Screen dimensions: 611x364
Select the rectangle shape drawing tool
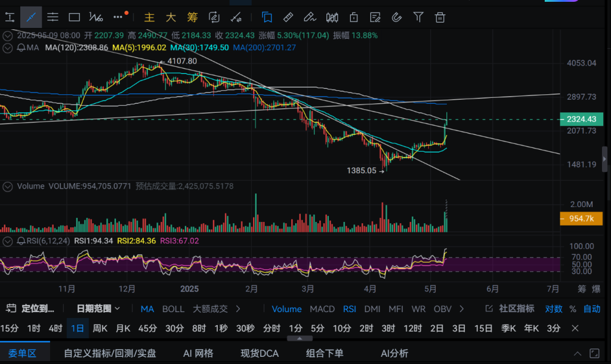coord(74,17)
